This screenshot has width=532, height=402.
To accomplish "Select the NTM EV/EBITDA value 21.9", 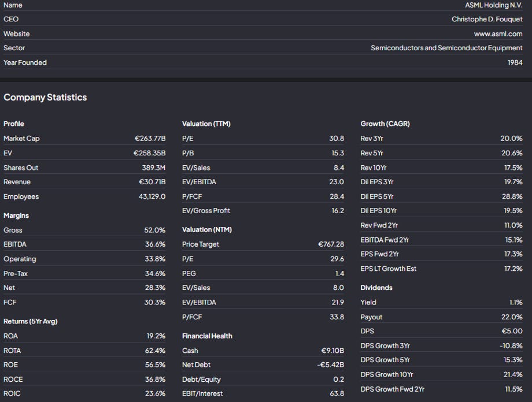I will [338, 302].
